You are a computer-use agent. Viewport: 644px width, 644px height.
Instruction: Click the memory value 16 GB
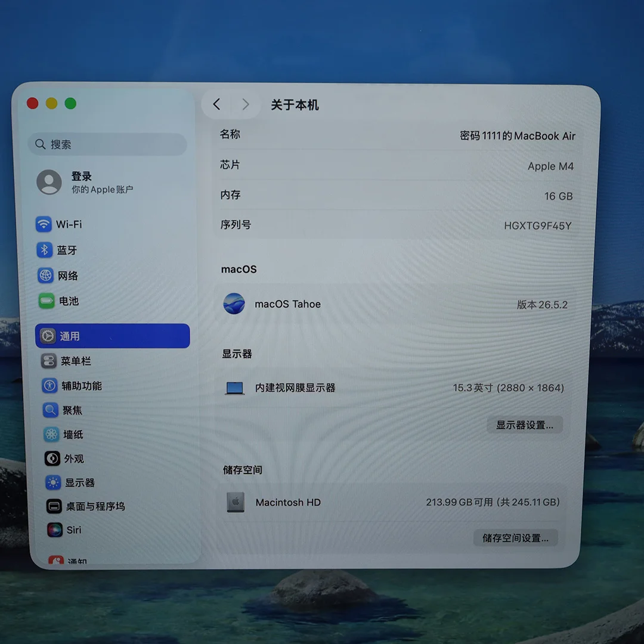558,196
